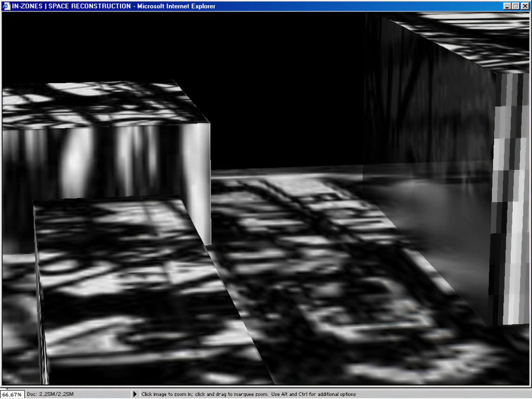Zoom in on the raised foreground floor panel
532x399 pixels.
point(132,281)
